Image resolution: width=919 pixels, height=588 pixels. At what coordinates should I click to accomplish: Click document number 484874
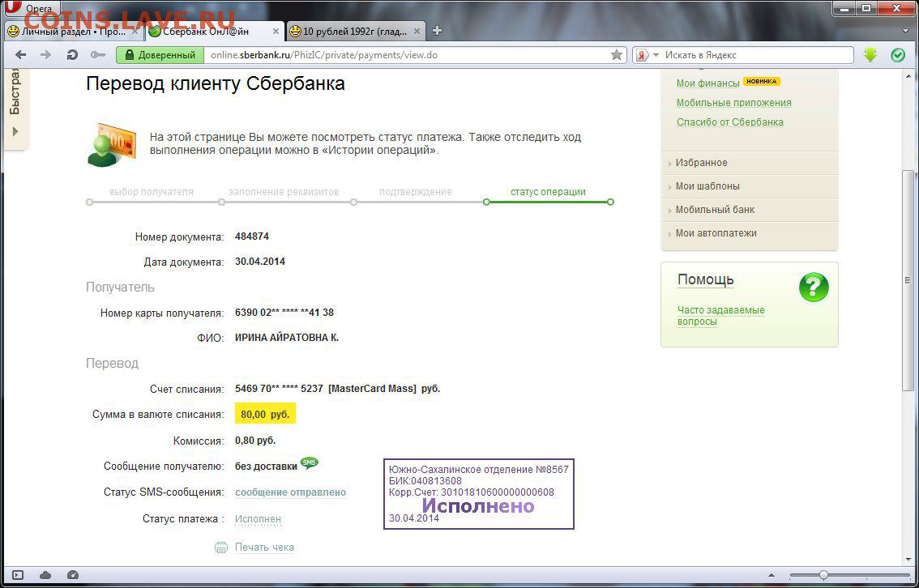(252, 236)
